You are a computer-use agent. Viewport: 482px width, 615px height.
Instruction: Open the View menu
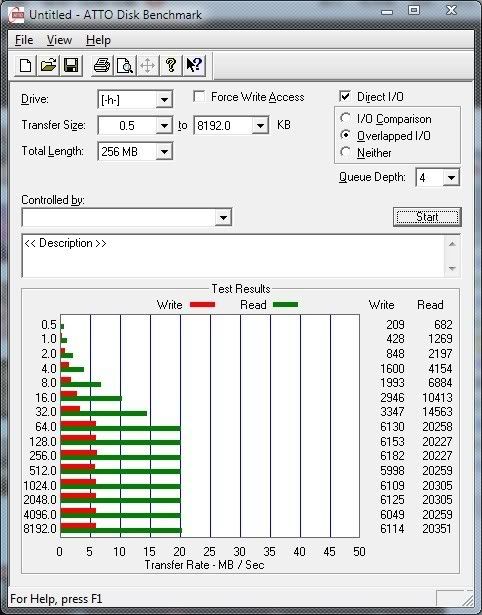[59, 40]
